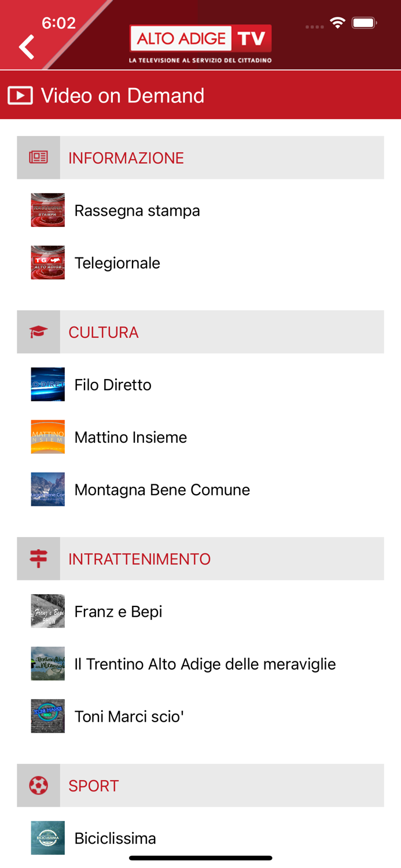Expand the SPORT category section
Screen dimensions: 401x868
coord(200,785)
